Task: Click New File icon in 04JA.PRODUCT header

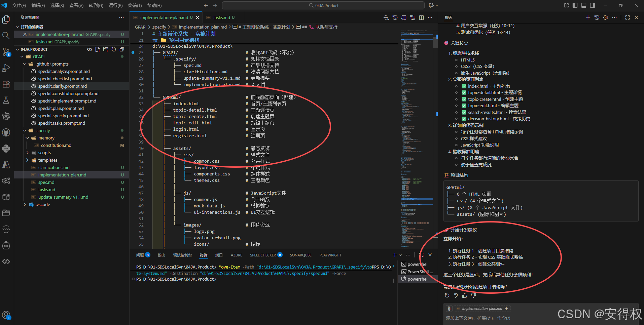Action: coord(98,49)
